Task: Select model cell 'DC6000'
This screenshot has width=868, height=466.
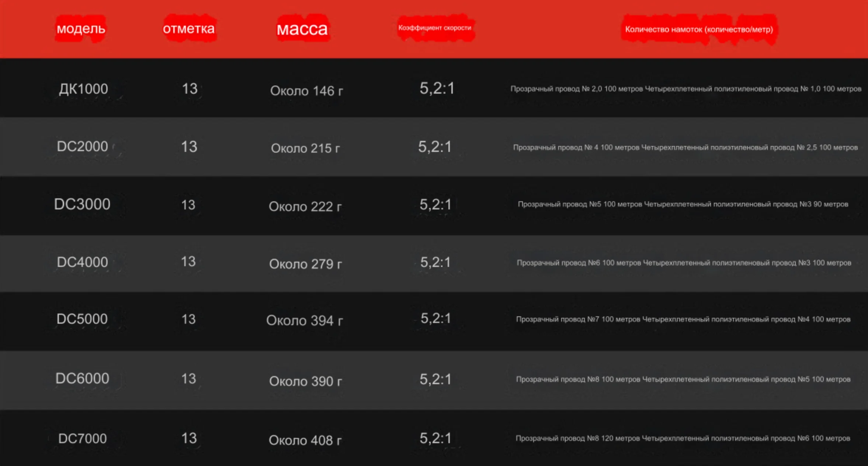Action: pos(82,378)
